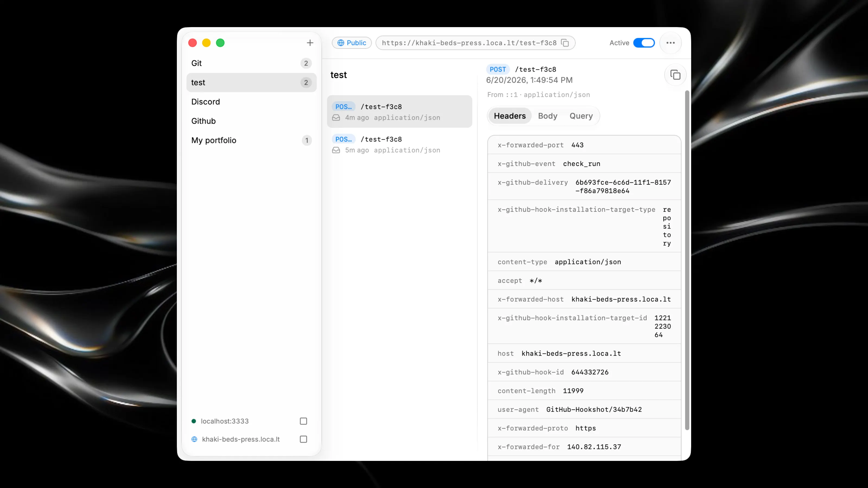This screenshot has height=488, width=868.
Task: Click the x-forwarded-for value 140.82.115.37
Action: point(594,447)
